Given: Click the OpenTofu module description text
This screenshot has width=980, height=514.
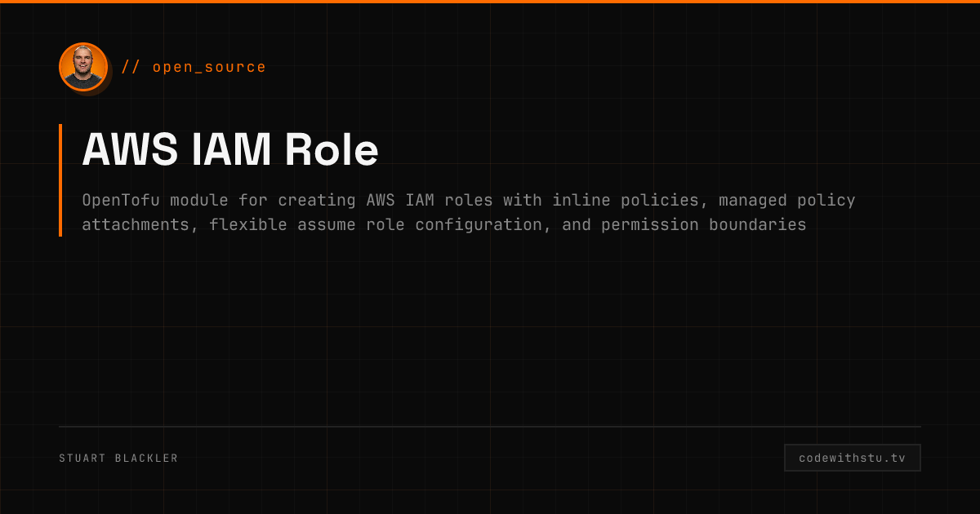Looking at the screenshot, I should pos(469,212).
